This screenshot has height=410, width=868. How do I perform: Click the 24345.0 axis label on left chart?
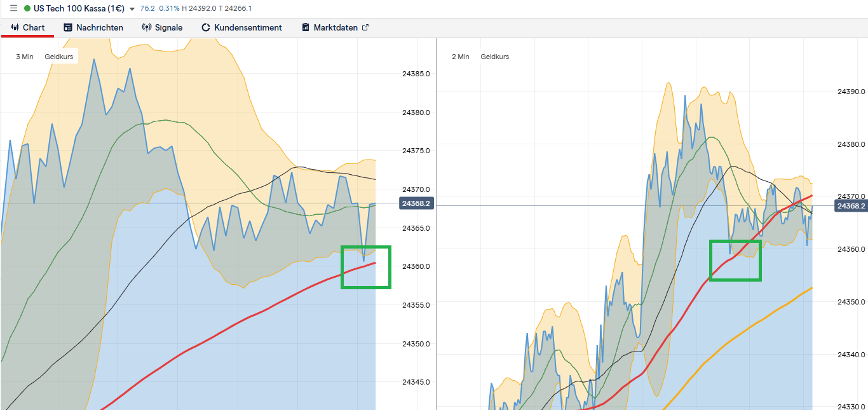click(416, 382)
